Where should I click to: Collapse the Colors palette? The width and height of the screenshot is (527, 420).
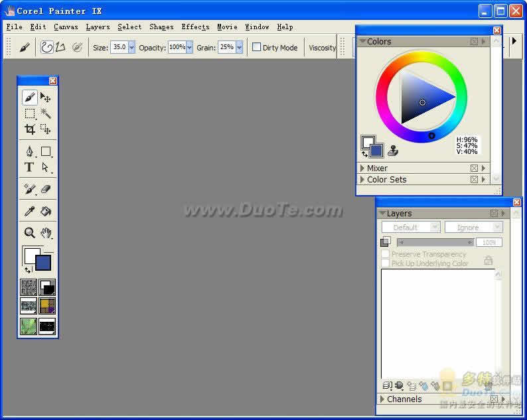[362, 41]
